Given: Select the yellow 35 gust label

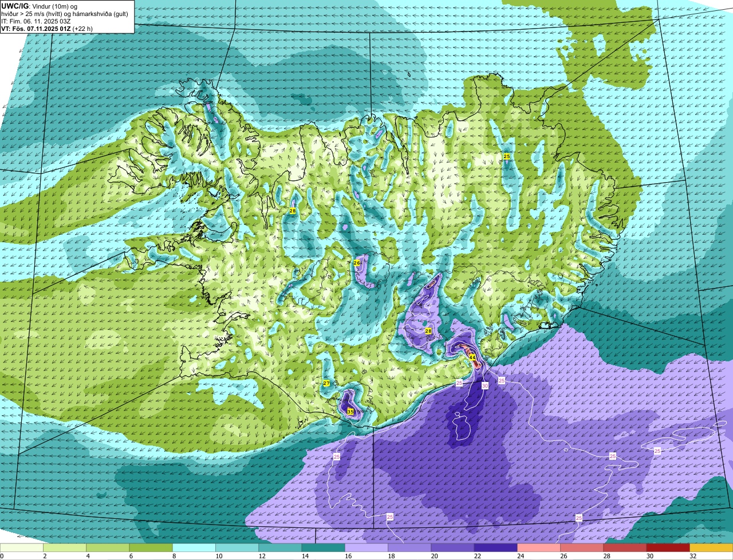Looking at the screenshot, I should tap(350, 411).
